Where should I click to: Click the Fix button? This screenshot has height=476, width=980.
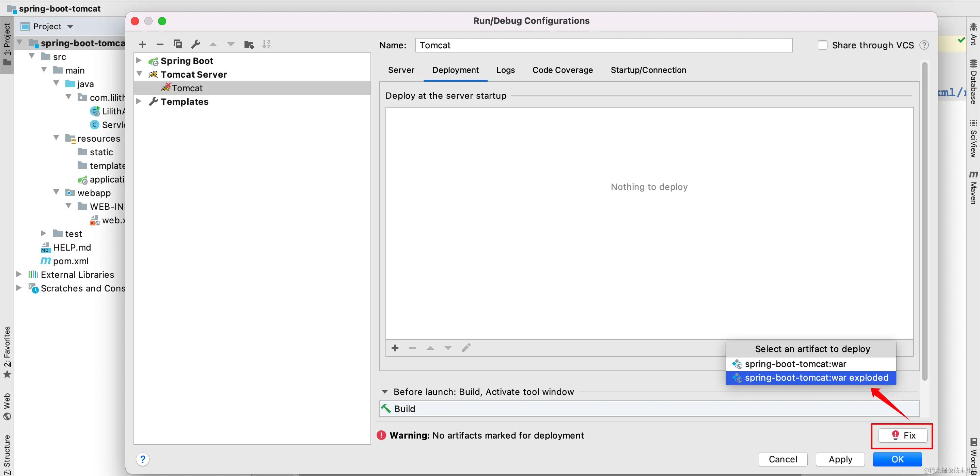coord(902,435)
